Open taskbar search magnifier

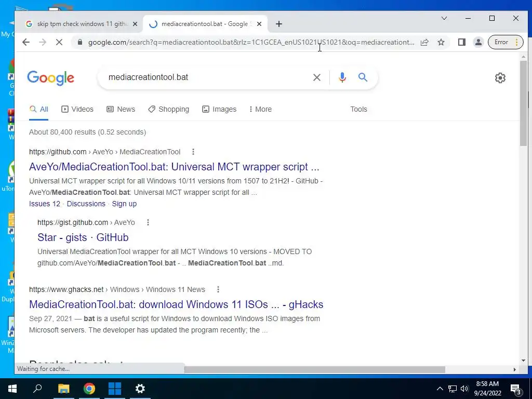point(37,389)
